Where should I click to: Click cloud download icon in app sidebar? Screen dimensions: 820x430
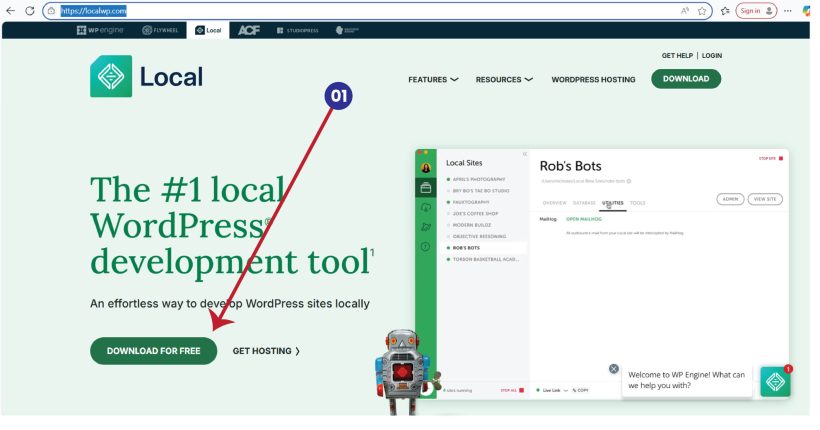click(x=426, y=208)
